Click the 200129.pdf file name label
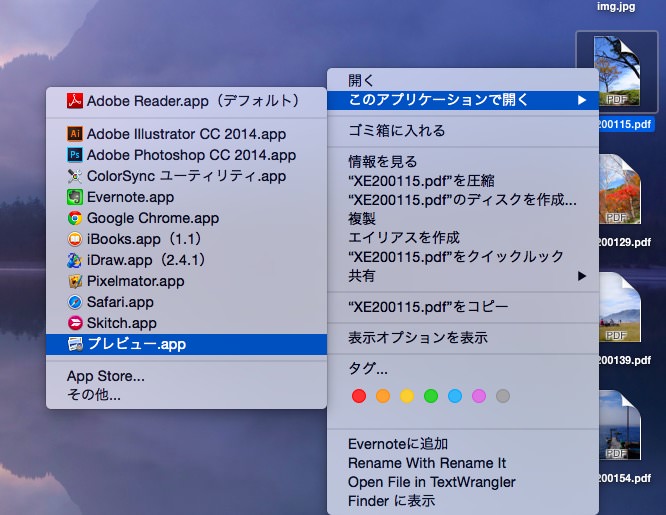666x515 pixels. coord(625,242)
